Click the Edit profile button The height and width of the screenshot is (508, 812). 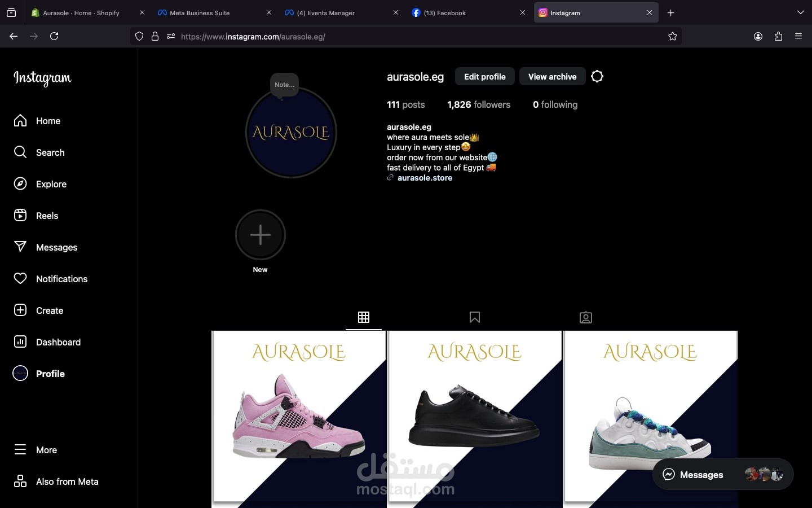485,77
